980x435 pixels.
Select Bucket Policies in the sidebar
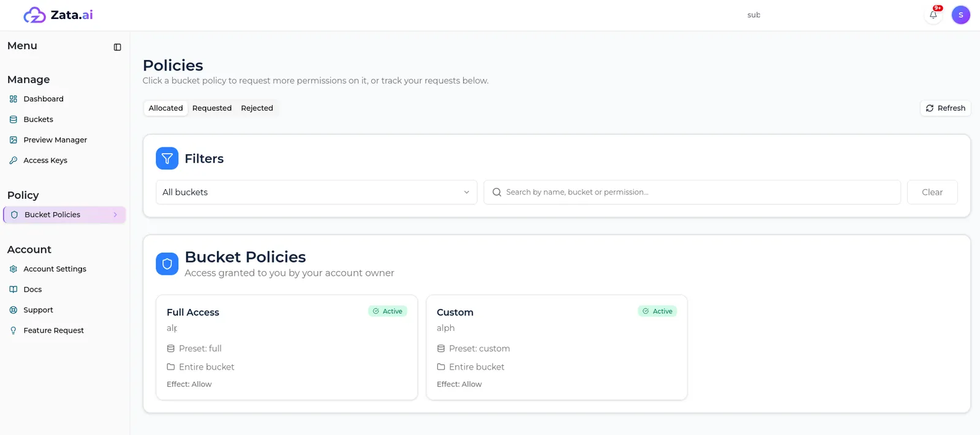tap(65, 215)
